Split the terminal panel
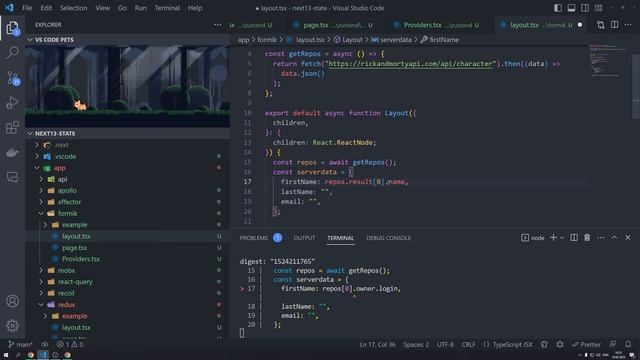Viewport: 640px width, 360px height. click(574, 238)
